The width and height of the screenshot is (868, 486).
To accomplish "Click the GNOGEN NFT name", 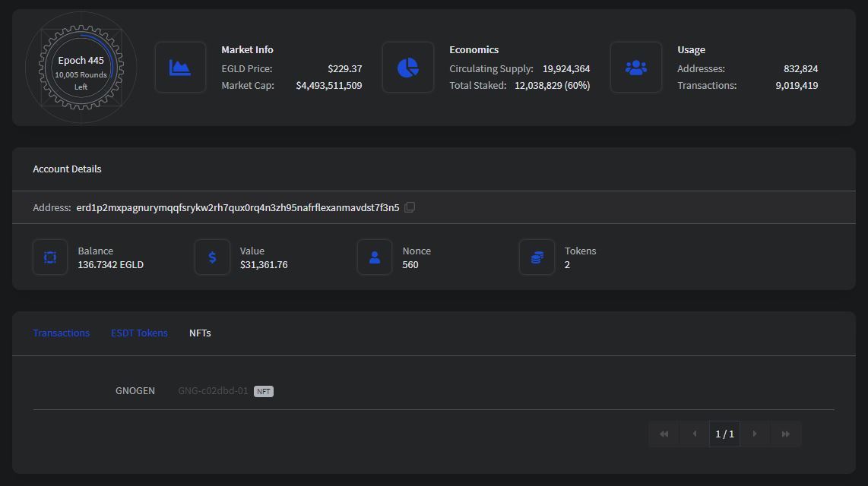I will pos(135,391).
